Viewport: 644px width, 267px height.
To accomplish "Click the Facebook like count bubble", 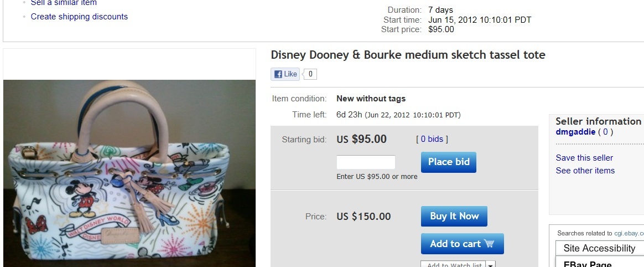I will click(x=310, y=74).
